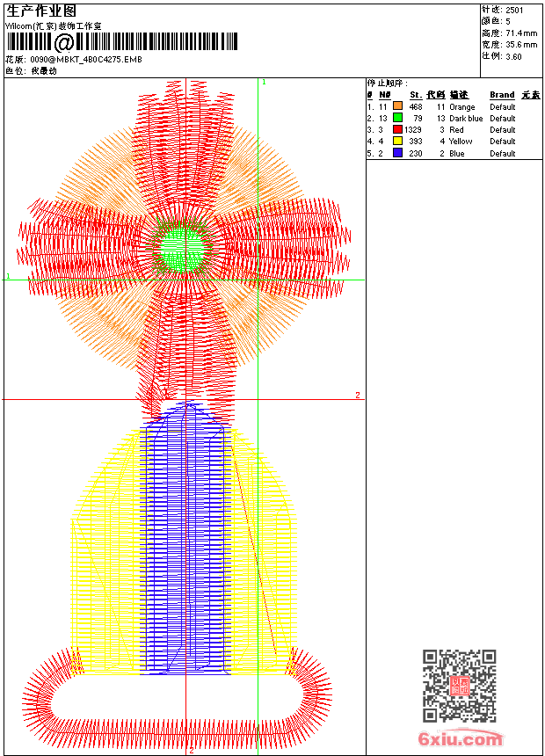This screenshot has height=756, width=545.
Task: Select the height value 71.4 mm
Action: tap(521, 33)
